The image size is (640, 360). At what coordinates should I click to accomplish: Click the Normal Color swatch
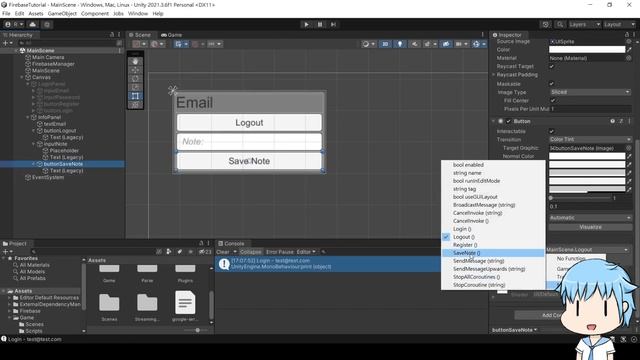tap(587, 156)
